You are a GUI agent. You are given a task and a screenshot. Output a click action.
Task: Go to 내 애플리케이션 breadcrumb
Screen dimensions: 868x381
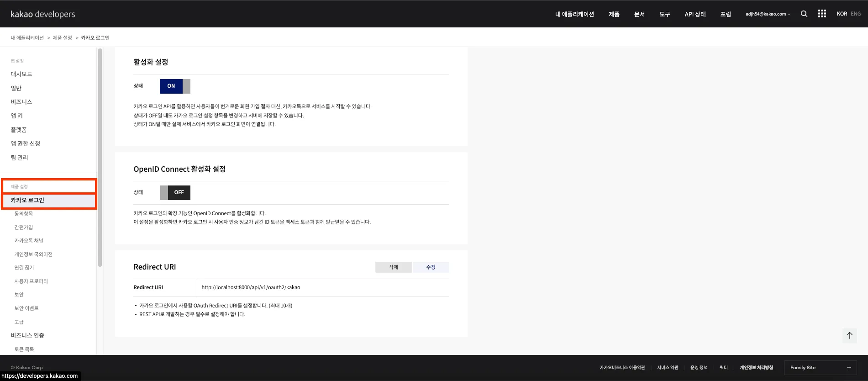(27, 38)
